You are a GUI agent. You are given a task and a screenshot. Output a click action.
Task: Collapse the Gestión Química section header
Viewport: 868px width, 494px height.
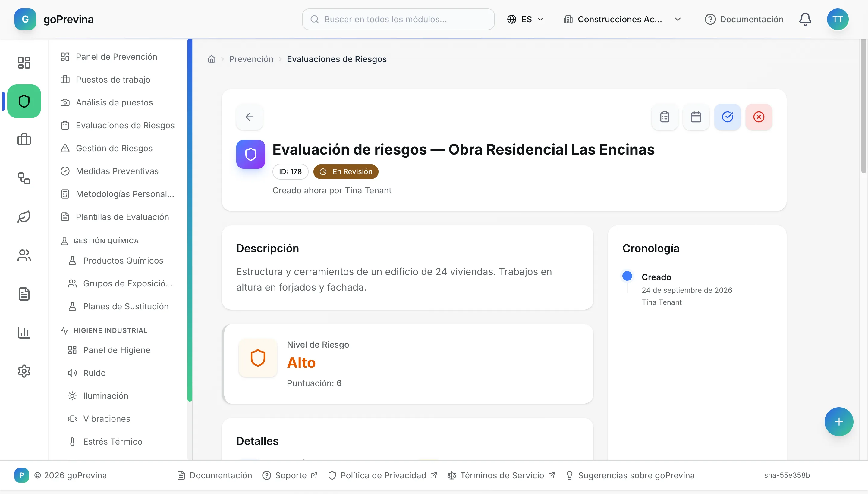click(x=99, y=241)
